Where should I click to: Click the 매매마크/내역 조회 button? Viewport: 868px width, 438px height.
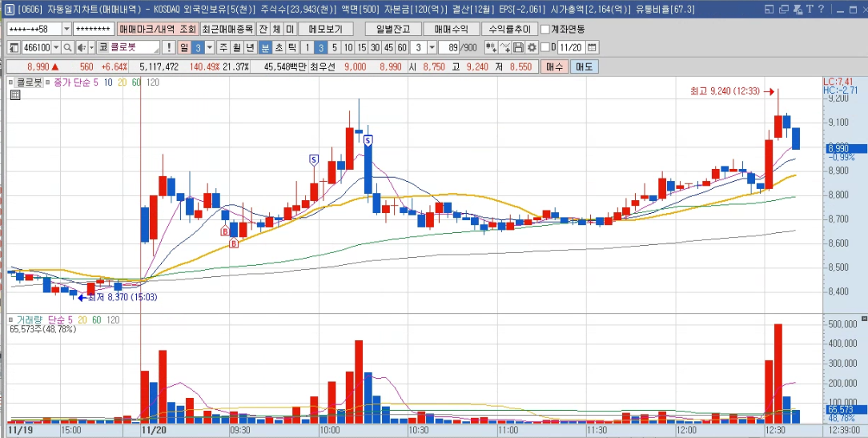pos(157,30)
